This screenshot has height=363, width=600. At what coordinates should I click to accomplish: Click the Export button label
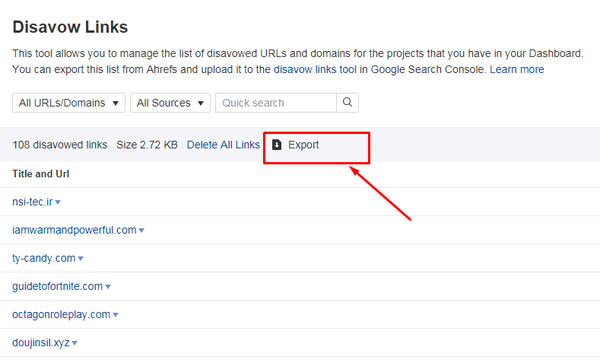coord(303,145)
